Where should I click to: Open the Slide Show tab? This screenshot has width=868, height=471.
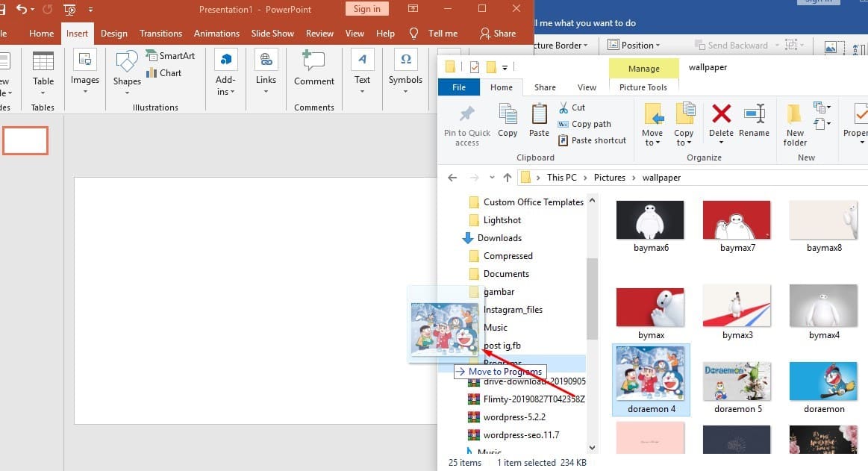(x=272, y=33)
